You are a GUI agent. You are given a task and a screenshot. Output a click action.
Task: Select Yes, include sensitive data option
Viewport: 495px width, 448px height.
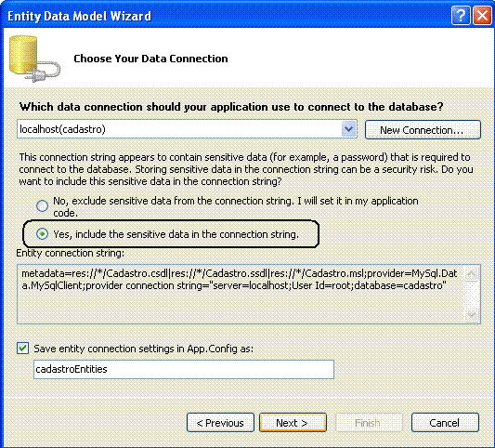43,234
